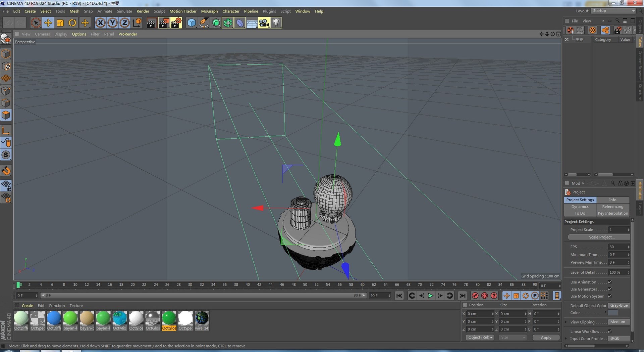Viewport: 644px width, 352px height.
Task: Switch to the Key Interpolation tab
Action: tap(613, 213)
